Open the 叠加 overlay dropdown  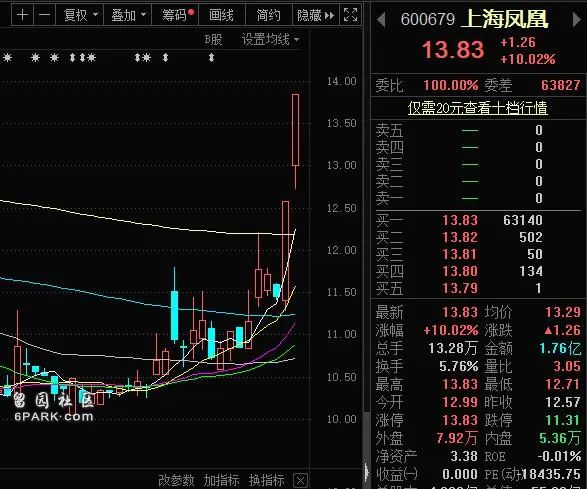pyautogui.click(x=127, y=15)
